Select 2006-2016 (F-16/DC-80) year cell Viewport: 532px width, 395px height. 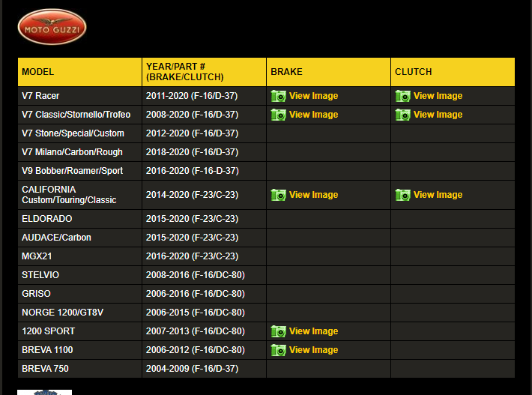205,294
